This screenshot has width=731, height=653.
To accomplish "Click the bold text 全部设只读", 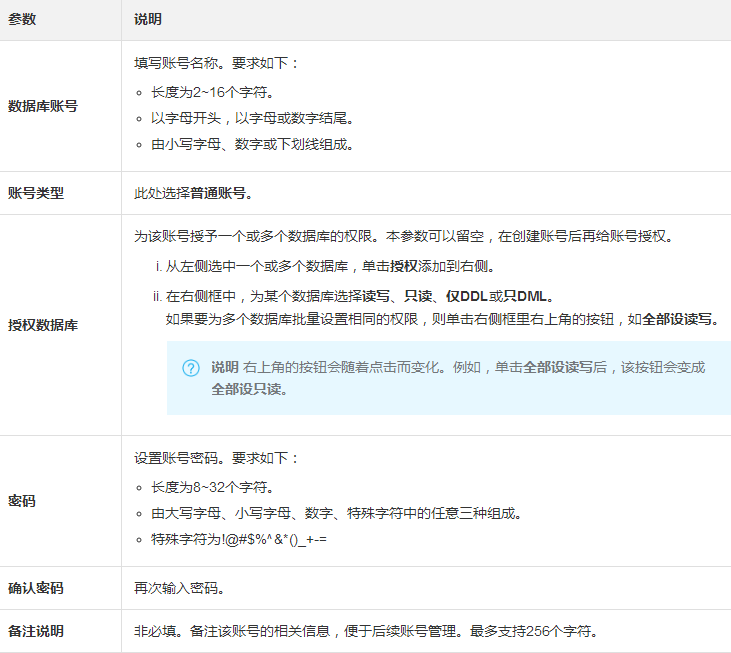I will [x=247, y=389].
